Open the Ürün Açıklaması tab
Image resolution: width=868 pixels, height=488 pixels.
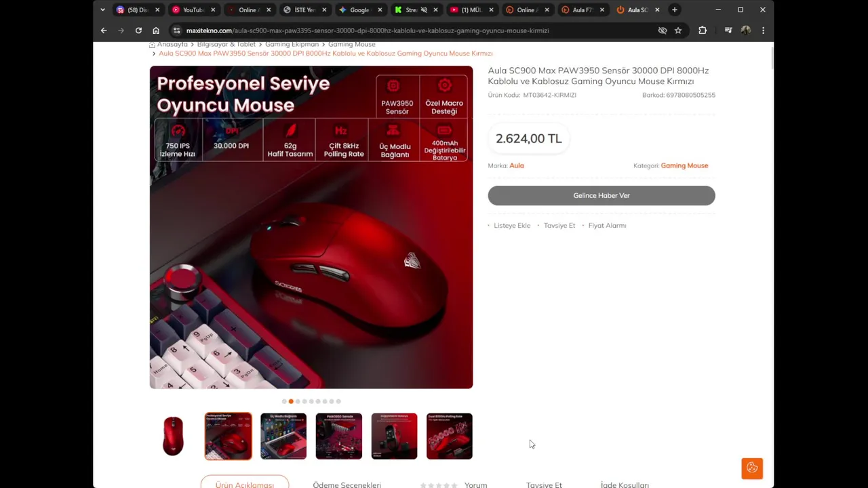coord(245,484)
